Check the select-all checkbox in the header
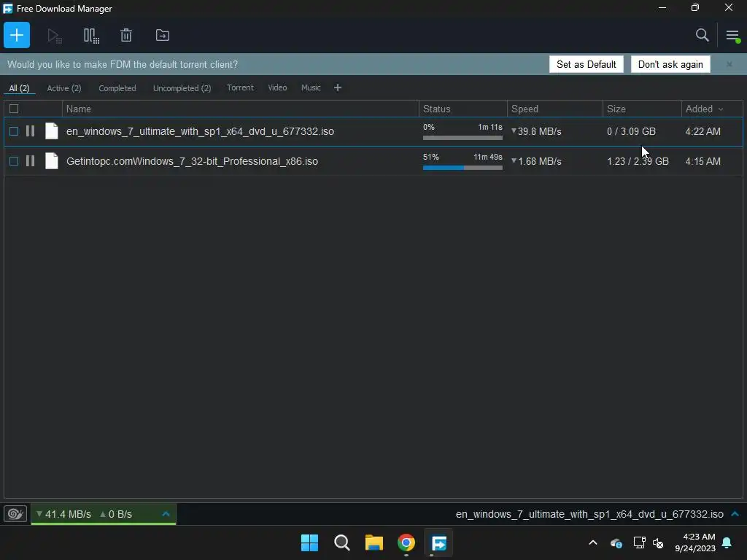 (14, 109)
